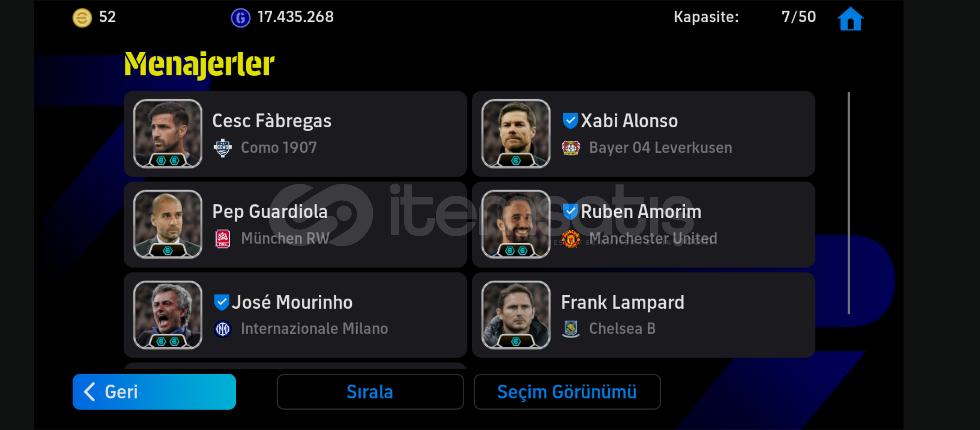Select the Cesc Fàbregas manager card
The height and width of the screenshot is (430, 980).
click(295, 134)
